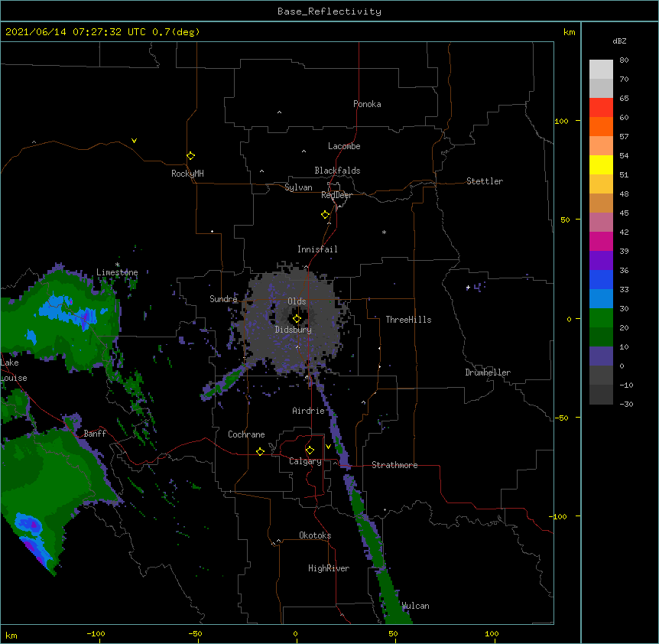
Task: Pick the light blue 30 dBZ swatch
Action: point(601,299)
